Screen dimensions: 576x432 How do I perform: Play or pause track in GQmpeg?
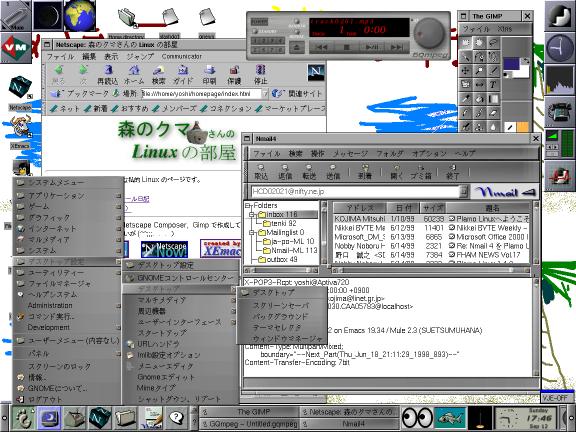click(x=372, y=47)
